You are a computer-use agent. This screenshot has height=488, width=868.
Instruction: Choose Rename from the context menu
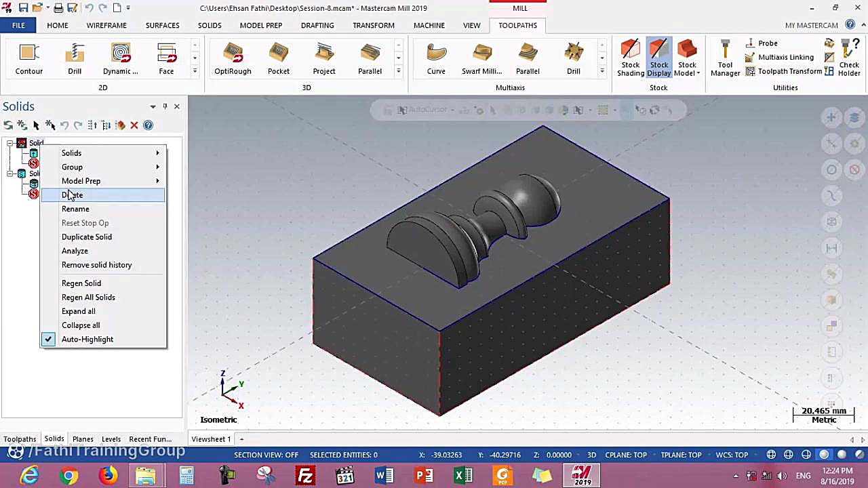[x=102, y=209]
